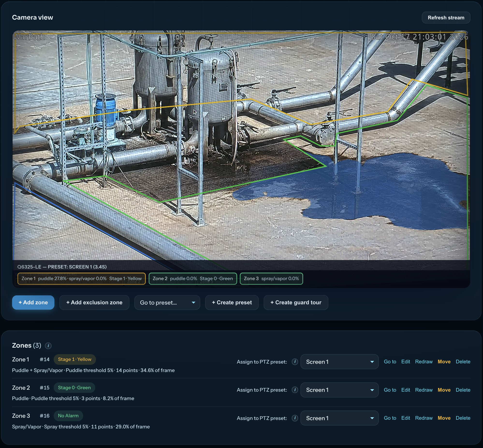
Task: Click Zone 3 PTZ preset info icon
Action: point(295,418)
